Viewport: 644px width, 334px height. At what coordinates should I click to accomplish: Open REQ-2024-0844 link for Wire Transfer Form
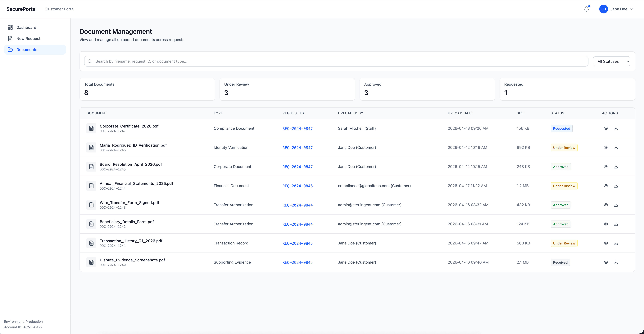297,205
